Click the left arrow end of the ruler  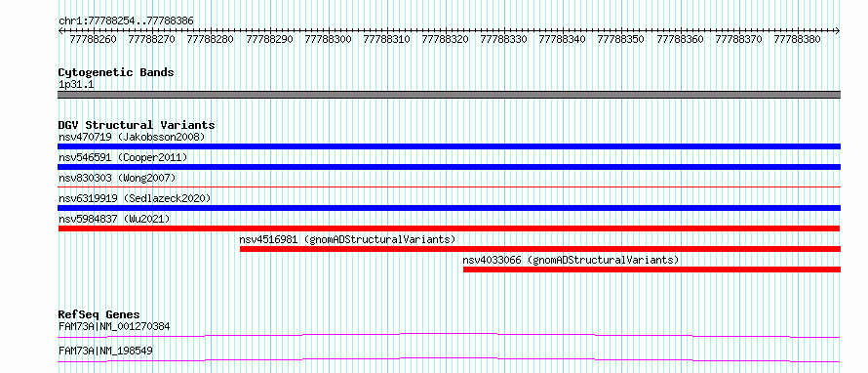[x=60, y=31]
